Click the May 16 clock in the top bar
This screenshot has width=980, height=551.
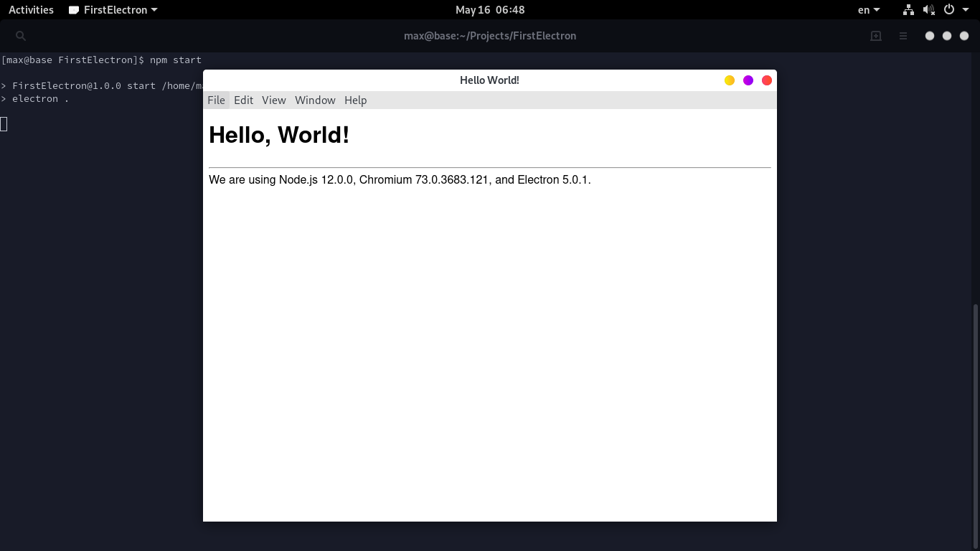[x=490, y=9]
